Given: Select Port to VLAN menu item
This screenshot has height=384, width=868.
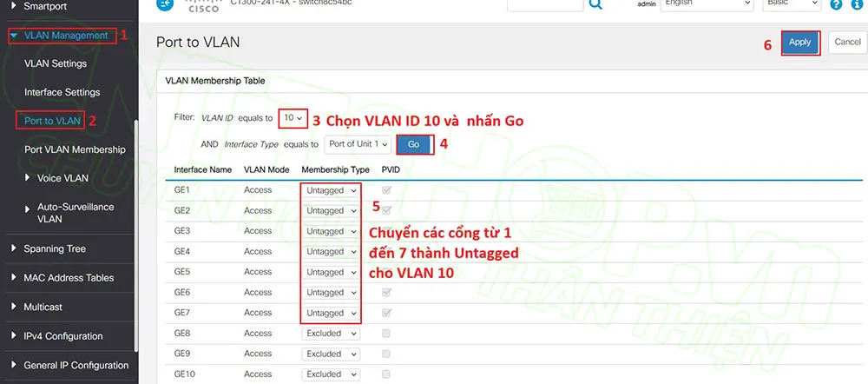Looking at the screenshot, I should coord(53,121).
